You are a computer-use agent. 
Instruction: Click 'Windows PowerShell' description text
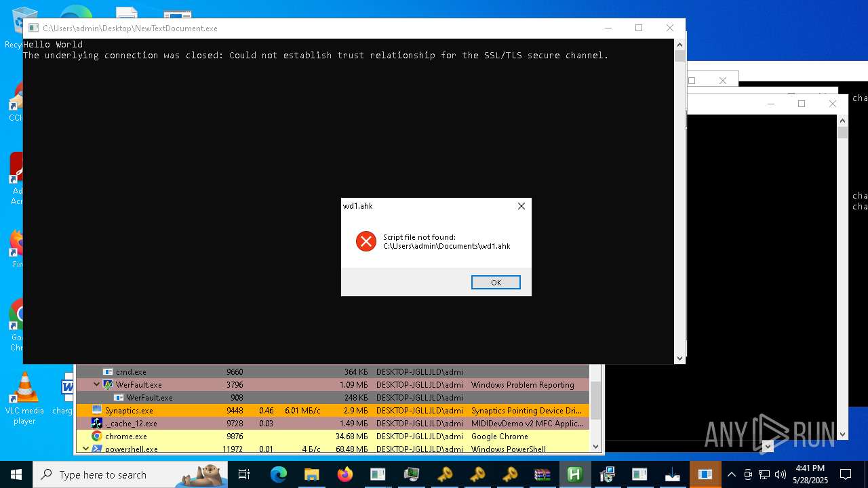tap(509, 449)
